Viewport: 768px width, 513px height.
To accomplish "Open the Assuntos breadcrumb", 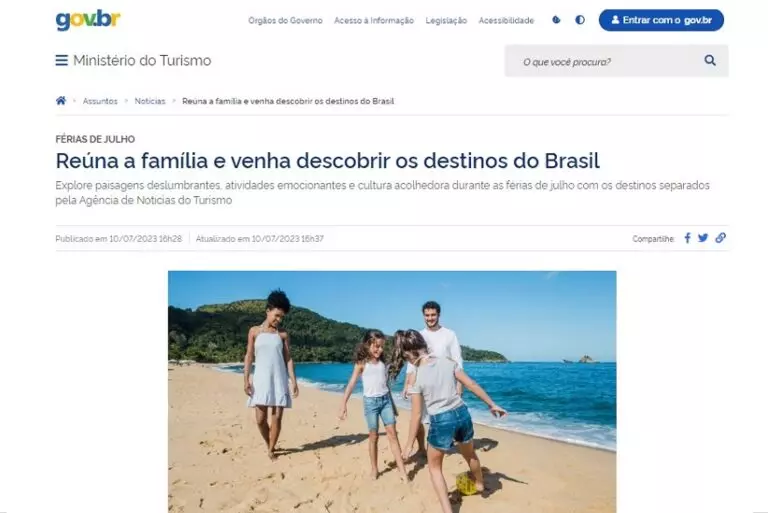I will click(x=100, y=101).
